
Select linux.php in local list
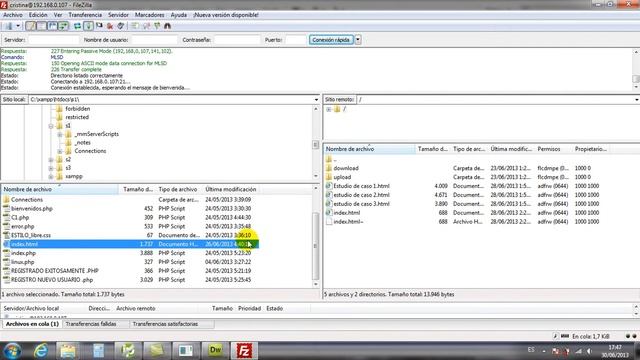[x=22, y=262]
